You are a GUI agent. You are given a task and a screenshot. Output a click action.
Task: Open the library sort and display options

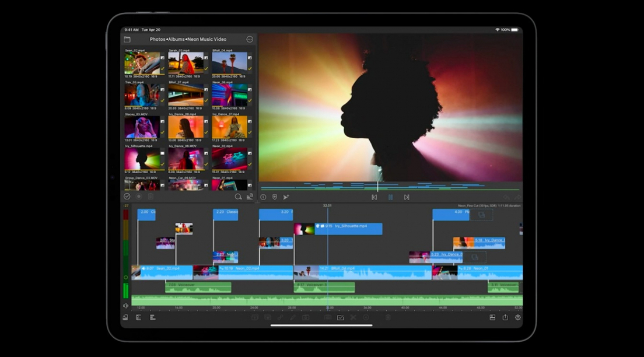pyautogui.click(x=250, y=197)
